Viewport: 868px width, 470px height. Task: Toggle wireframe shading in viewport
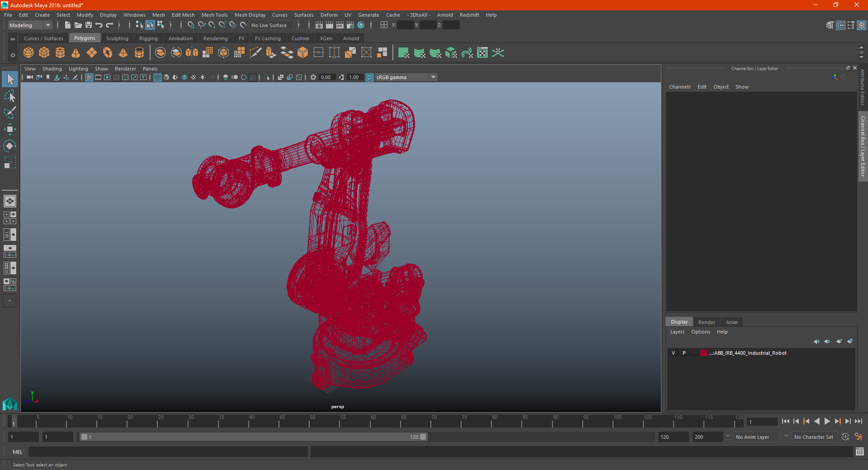157,77
